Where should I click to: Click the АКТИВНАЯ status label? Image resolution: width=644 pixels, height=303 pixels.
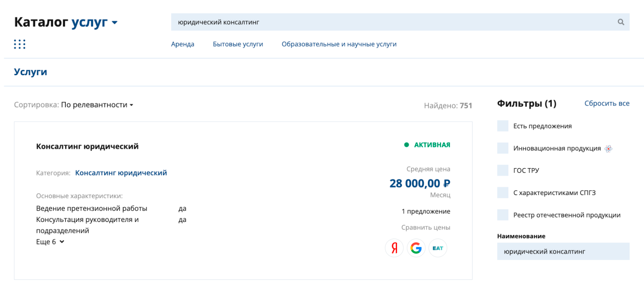[x=432, y=145]
